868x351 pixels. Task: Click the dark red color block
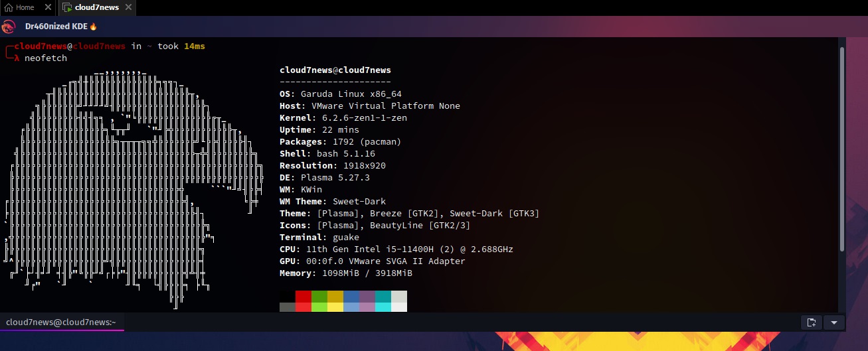point(304,297)
